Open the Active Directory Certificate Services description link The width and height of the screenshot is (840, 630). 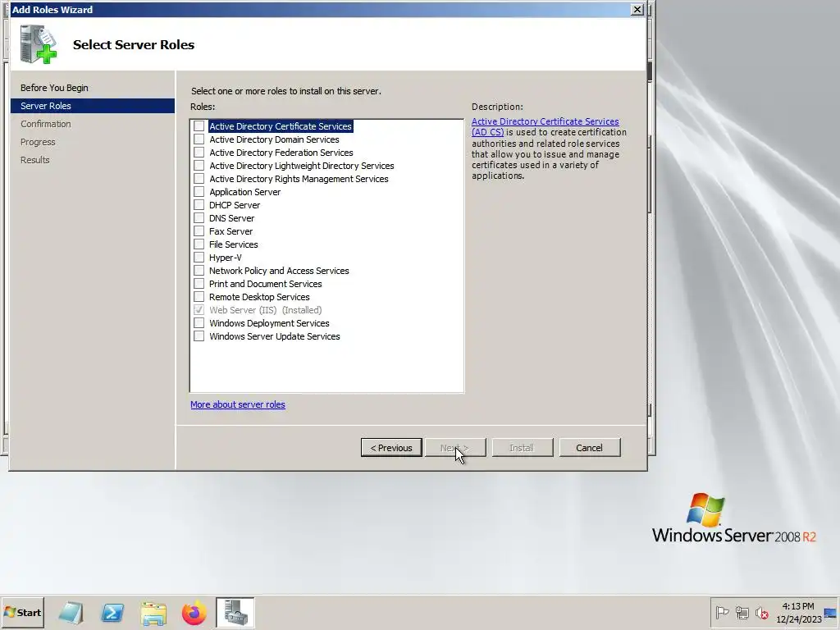click(x=545, y=126)
